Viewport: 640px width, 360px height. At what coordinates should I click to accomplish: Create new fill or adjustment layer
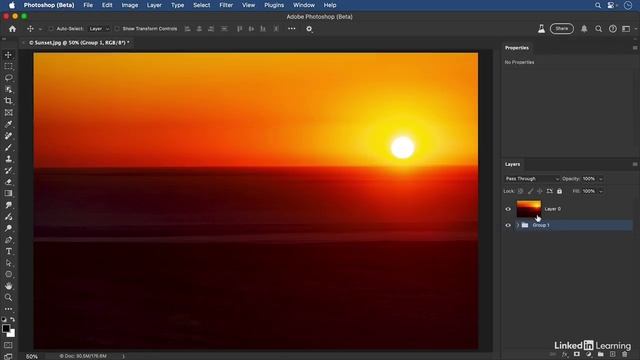coord(589,354)
